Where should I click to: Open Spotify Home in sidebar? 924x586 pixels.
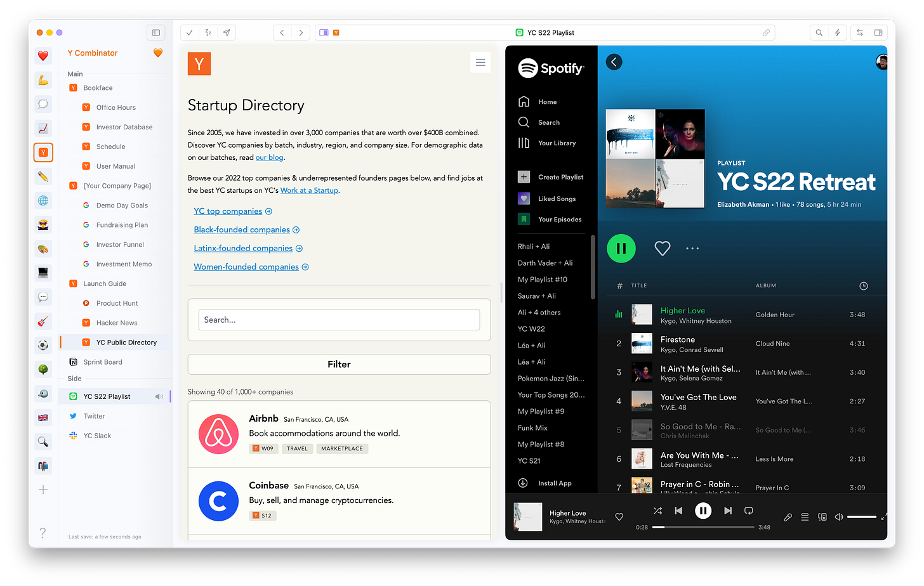(x=538, y=101)
